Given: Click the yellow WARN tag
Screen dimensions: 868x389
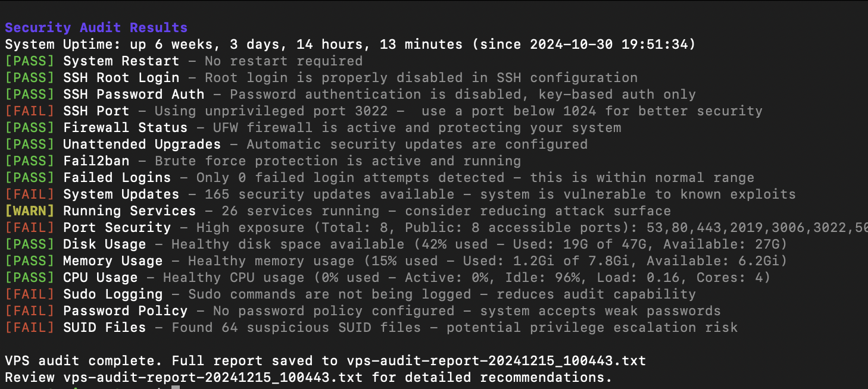Looking at the screenshot, I should (30, 211).
